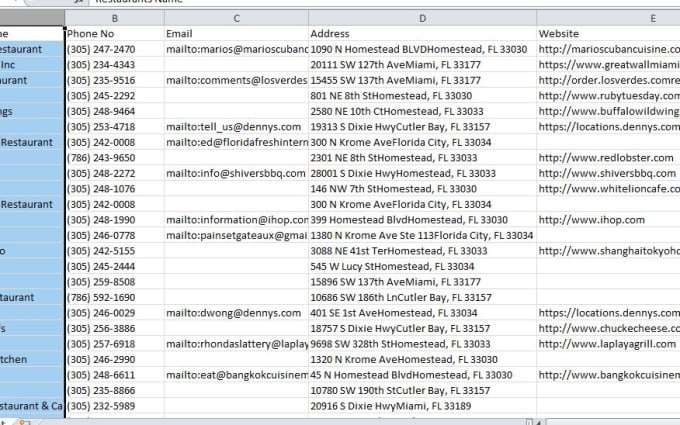Open website link http://www.redlobster.com
Image resolution: width=680 pixels, height=425 pixels.
pos(608,158)
